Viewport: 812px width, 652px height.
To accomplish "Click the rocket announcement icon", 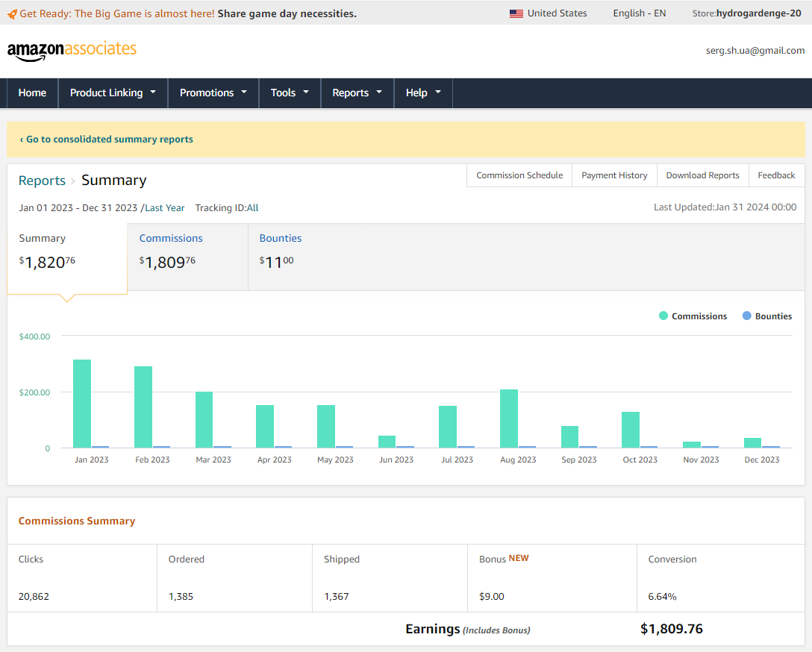I will 12,14.
